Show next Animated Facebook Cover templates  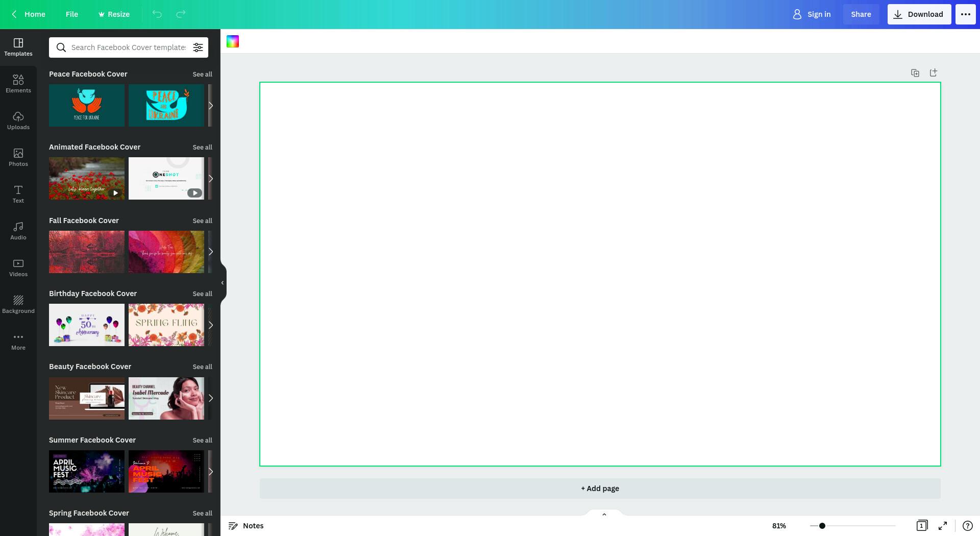pyautogui.click(x=210, y=179)
